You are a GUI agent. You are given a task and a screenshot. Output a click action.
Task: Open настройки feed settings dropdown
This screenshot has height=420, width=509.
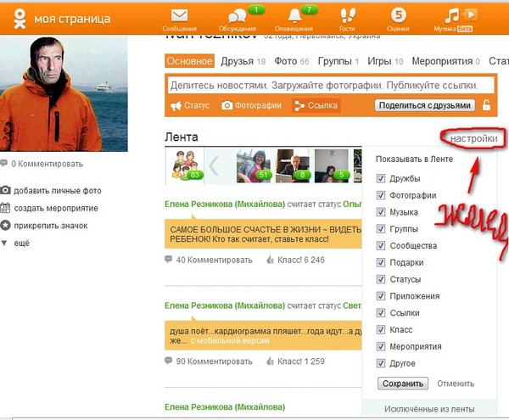pos(473,138)
